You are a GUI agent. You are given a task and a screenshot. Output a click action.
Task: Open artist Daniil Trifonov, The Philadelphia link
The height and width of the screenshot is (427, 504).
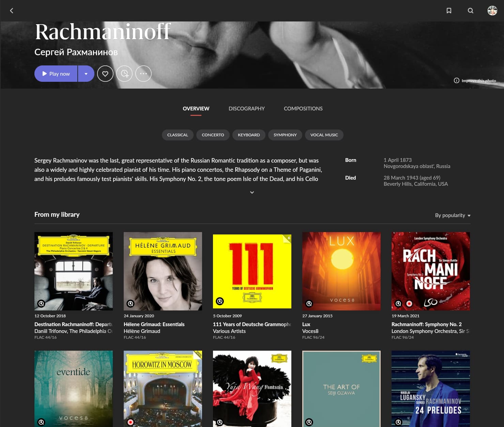pos(73,331)
